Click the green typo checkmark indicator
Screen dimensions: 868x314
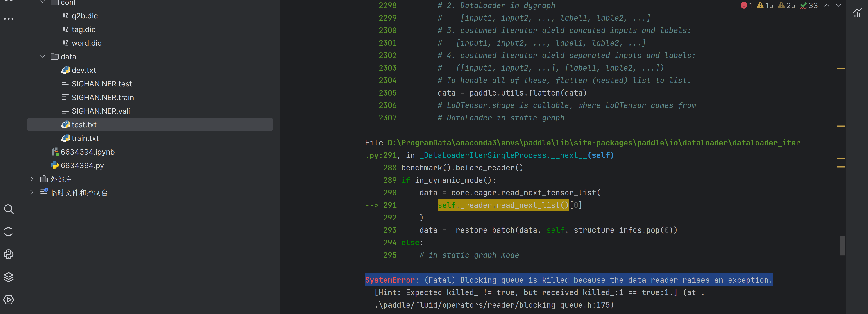803,5
